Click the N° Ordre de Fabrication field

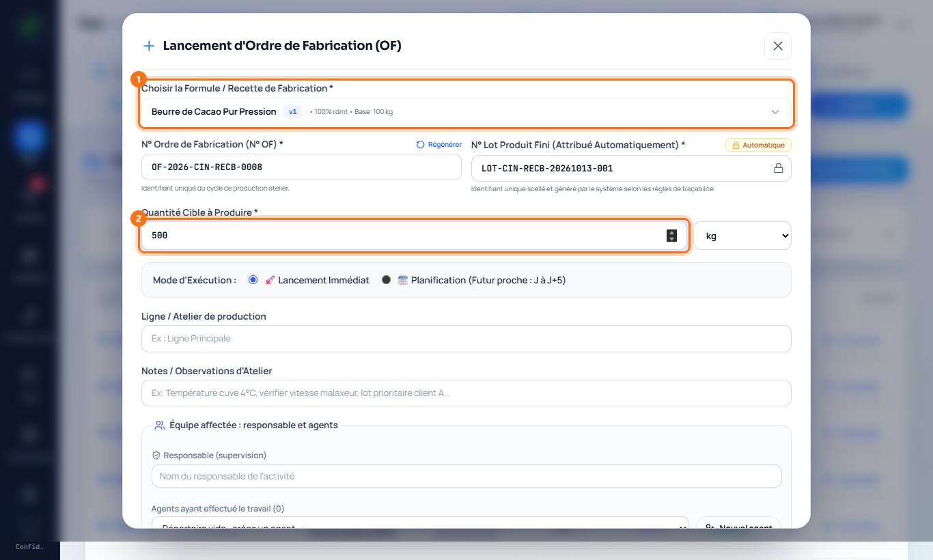click(x=301, y=167)
